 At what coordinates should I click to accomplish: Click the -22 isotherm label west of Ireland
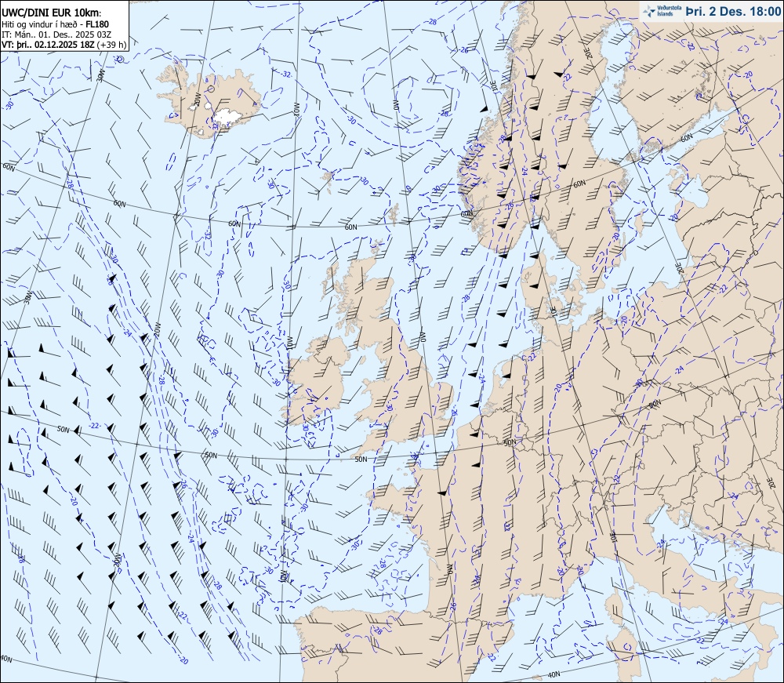tap(93, 426)
